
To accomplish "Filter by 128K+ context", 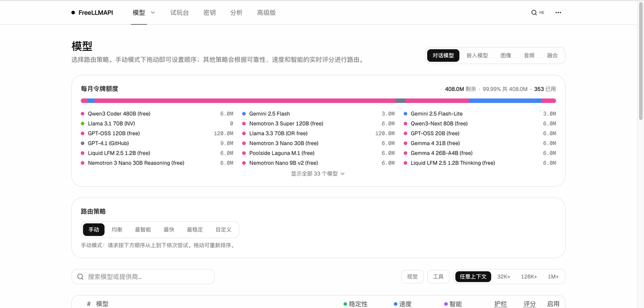I will coord(529,277).
